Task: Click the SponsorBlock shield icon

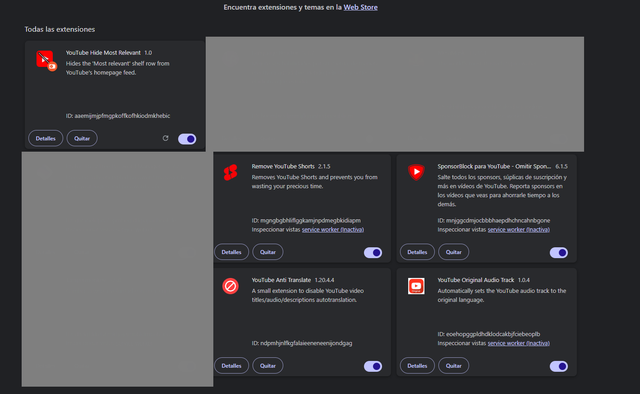Action: coord(416,172)
